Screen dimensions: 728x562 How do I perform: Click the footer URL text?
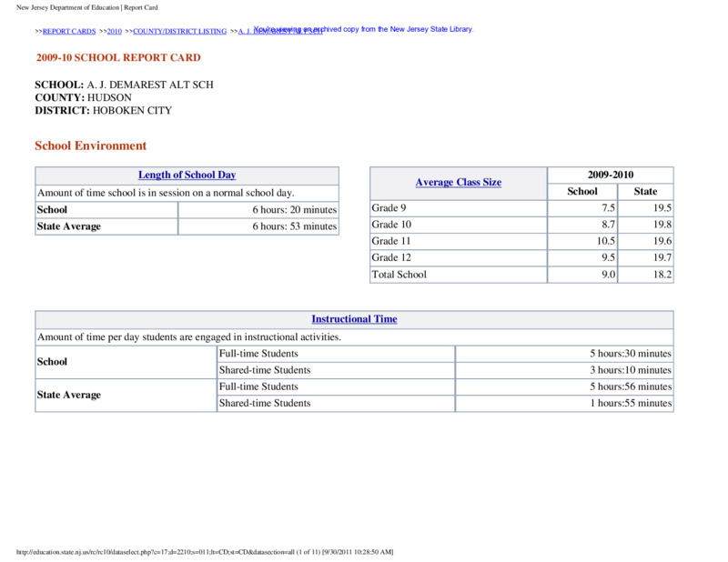[205, 552]
